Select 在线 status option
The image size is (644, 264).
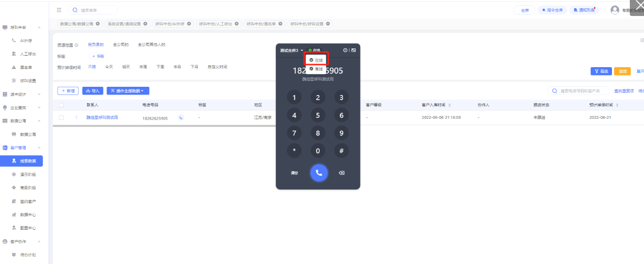click(x=316, y=60)
